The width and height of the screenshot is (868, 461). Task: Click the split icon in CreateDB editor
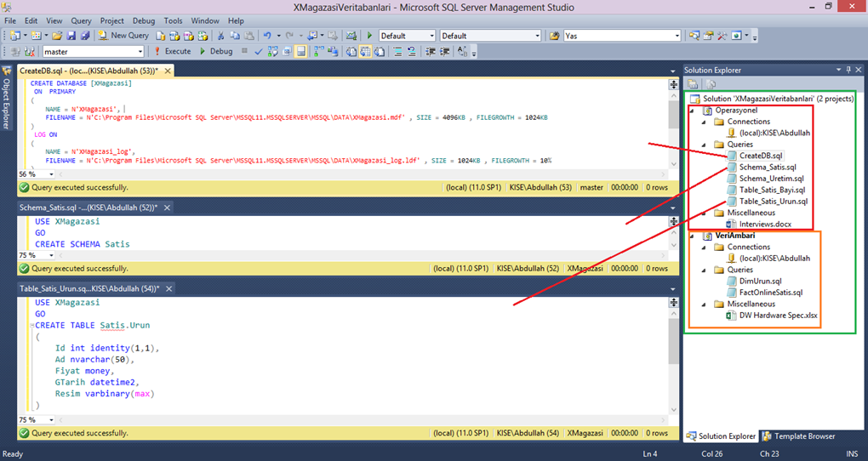673,84
